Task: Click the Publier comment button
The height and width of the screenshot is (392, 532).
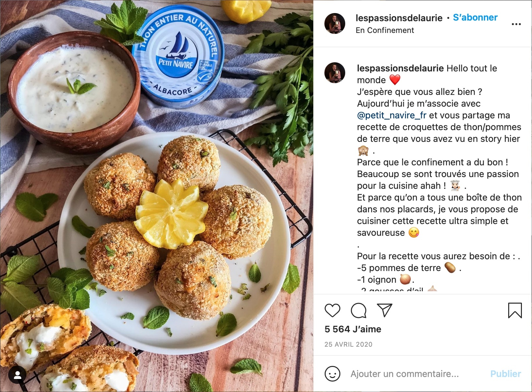Action: (506, 374)
